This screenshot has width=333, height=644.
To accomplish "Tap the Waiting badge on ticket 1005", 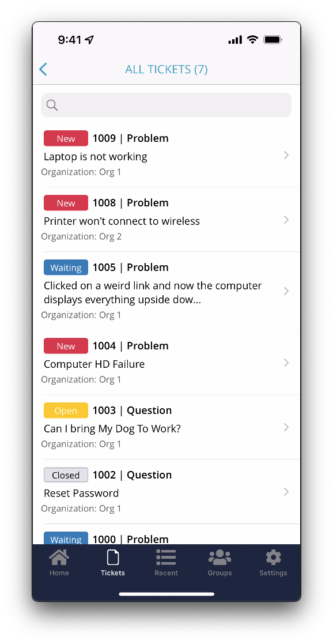I will click(x=66, y=267).
